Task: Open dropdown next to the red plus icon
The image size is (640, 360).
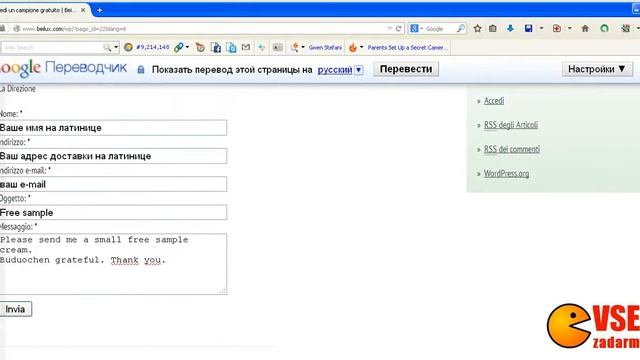Action: tap(570, 29)
